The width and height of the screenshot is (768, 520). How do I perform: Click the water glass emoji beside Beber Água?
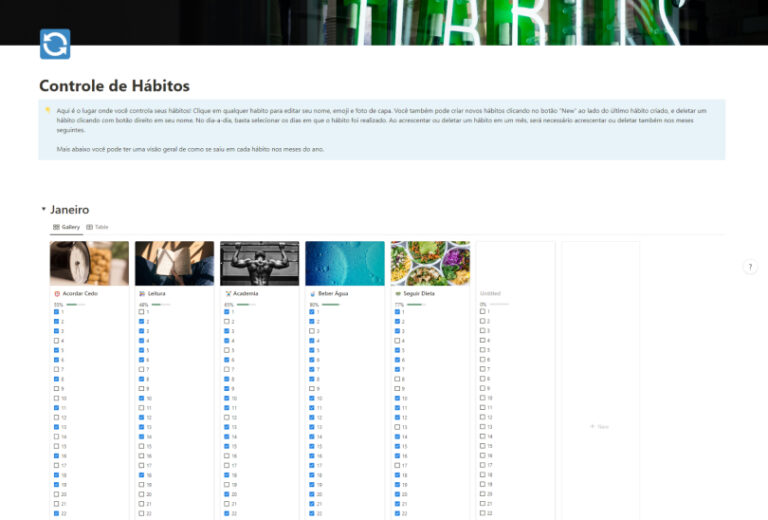313,293
